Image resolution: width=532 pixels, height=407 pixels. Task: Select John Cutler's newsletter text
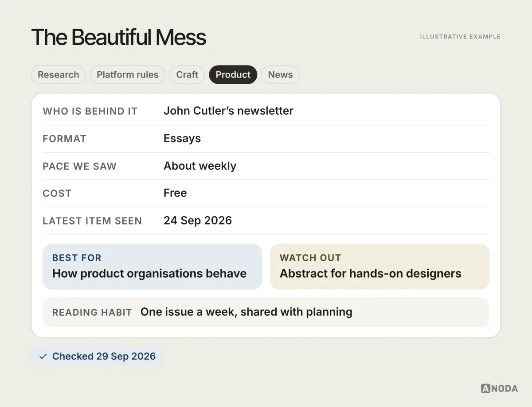click(x=228, y=111)
